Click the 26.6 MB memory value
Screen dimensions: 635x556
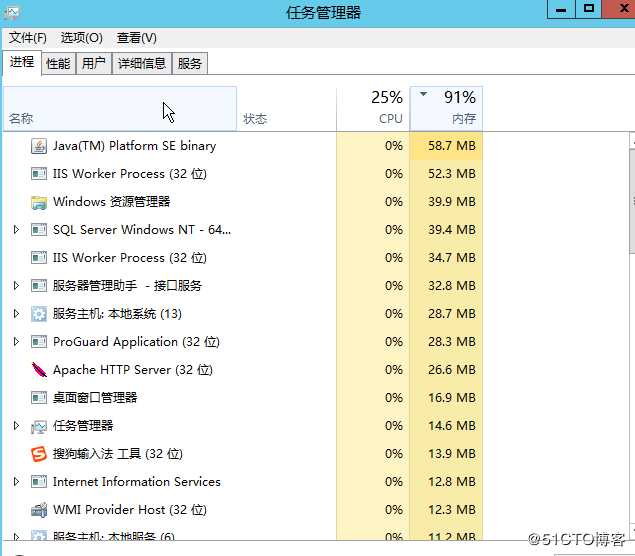(x=452, y=370)
